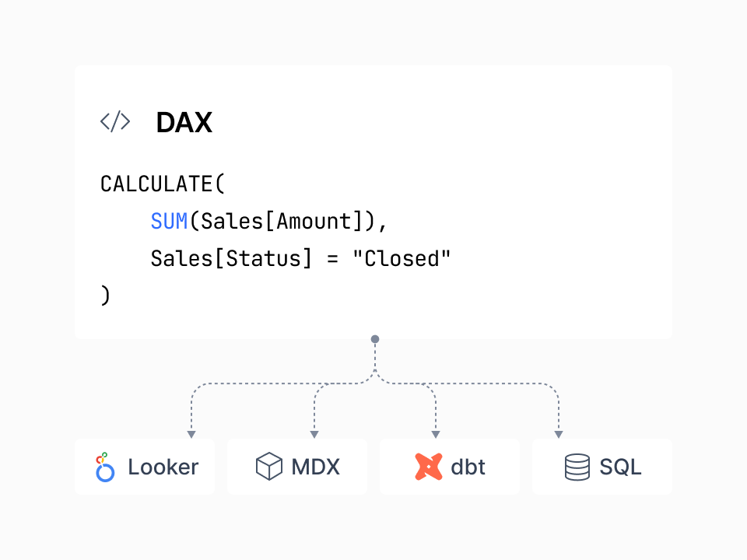Click the SQL database cylinder icon
747x560 pixels.
[x=577, y=467]
